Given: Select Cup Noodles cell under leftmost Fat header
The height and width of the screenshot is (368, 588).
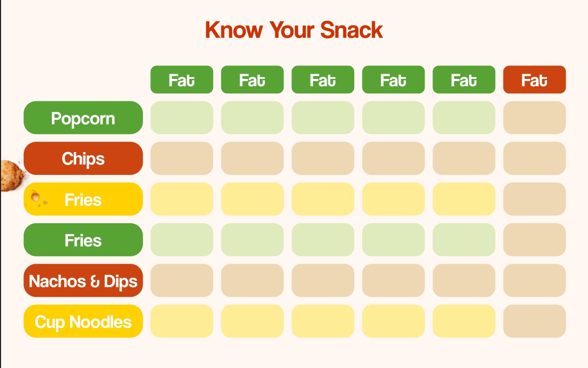Looking at the screenshot, I should (182, 321).
